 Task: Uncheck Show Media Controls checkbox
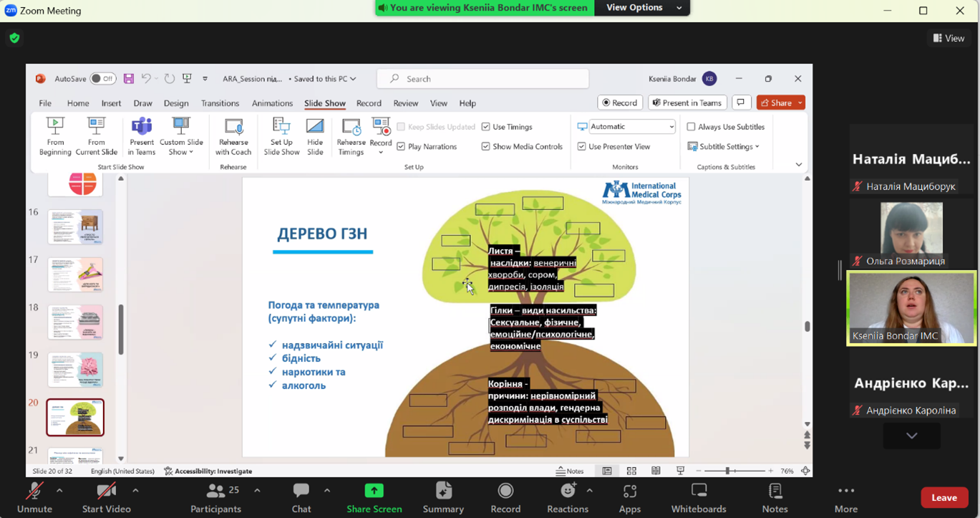(486, 146)
